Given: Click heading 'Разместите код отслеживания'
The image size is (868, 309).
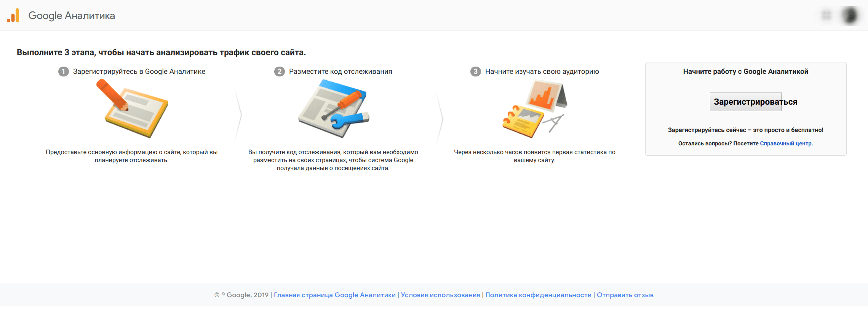Looking at the screenshot, I should pyautogui.click(x=340, y=72).
